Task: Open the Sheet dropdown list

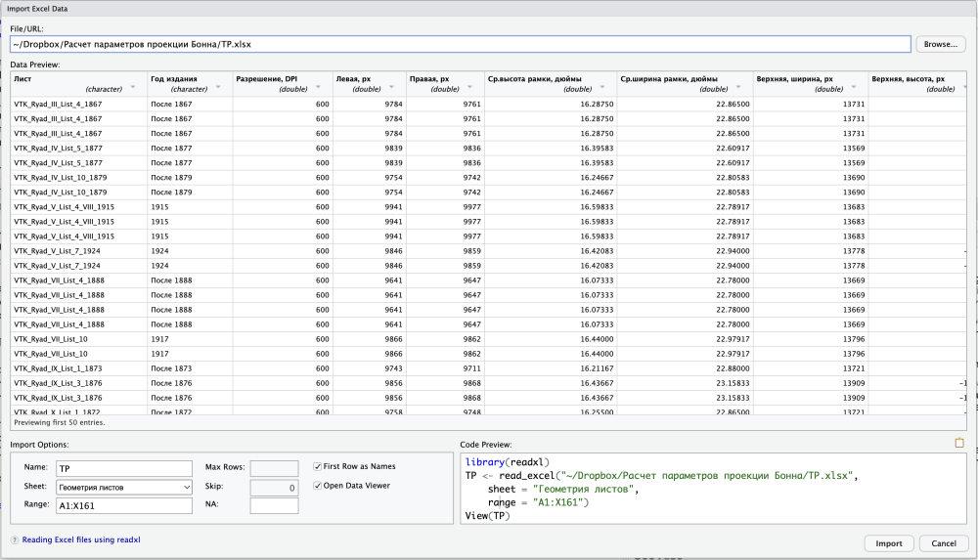Action: point(123,487)
